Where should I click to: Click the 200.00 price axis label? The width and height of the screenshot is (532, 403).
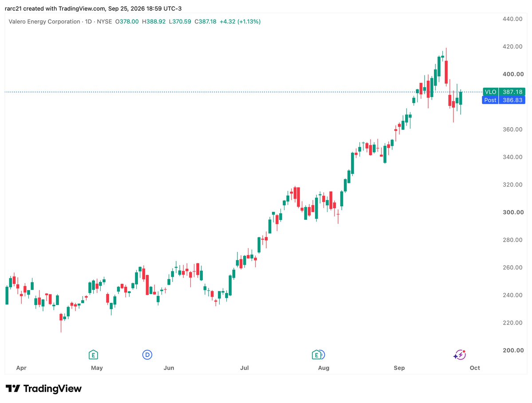click(512, 351)
